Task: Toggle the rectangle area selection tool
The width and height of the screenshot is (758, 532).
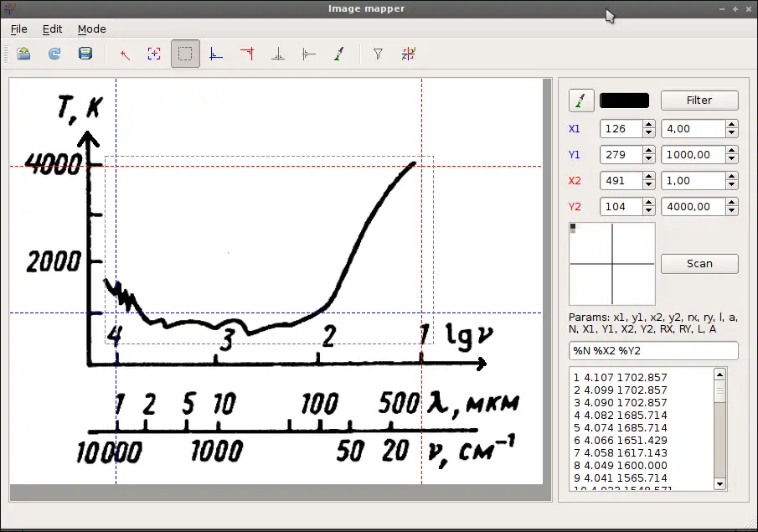Action: coord(185,54)
